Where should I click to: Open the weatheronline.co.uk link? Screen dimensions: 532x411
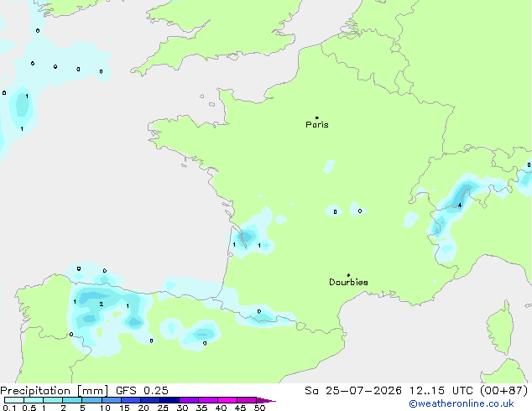pos(462,403)
